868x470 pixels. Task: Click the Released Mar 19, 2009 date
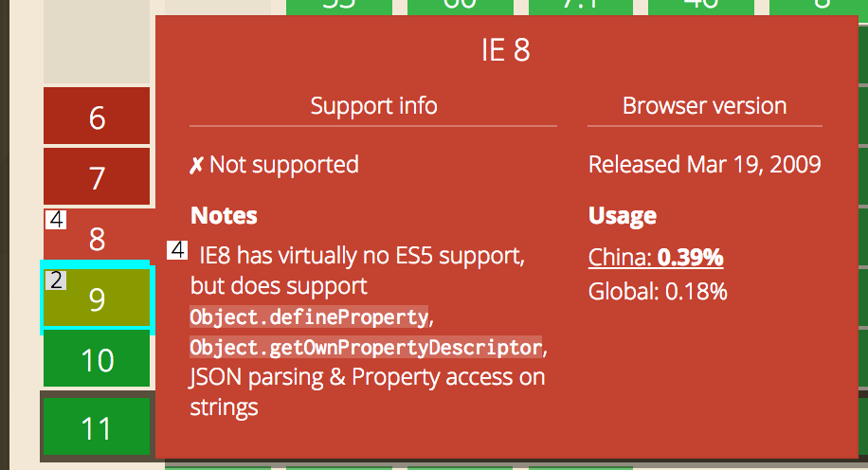coord(704,165)
